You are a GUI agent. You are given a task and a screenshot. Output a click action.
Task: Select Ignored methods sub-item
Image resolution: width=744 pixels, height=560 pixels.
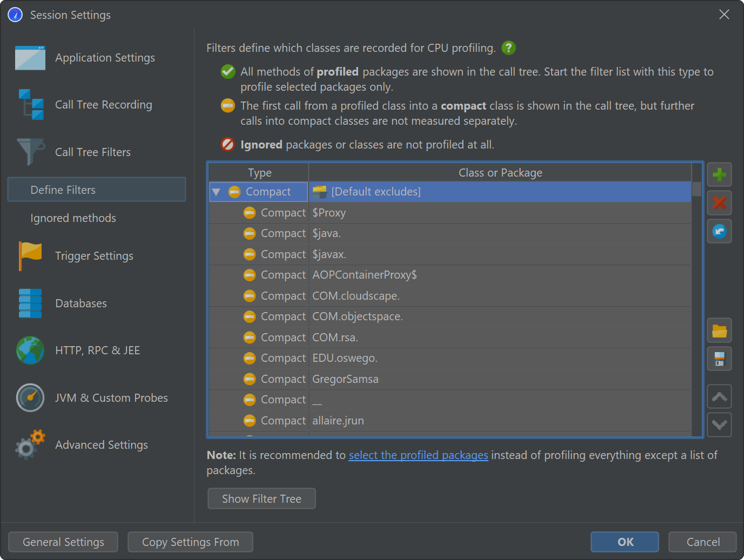click(x=73, y=218)
